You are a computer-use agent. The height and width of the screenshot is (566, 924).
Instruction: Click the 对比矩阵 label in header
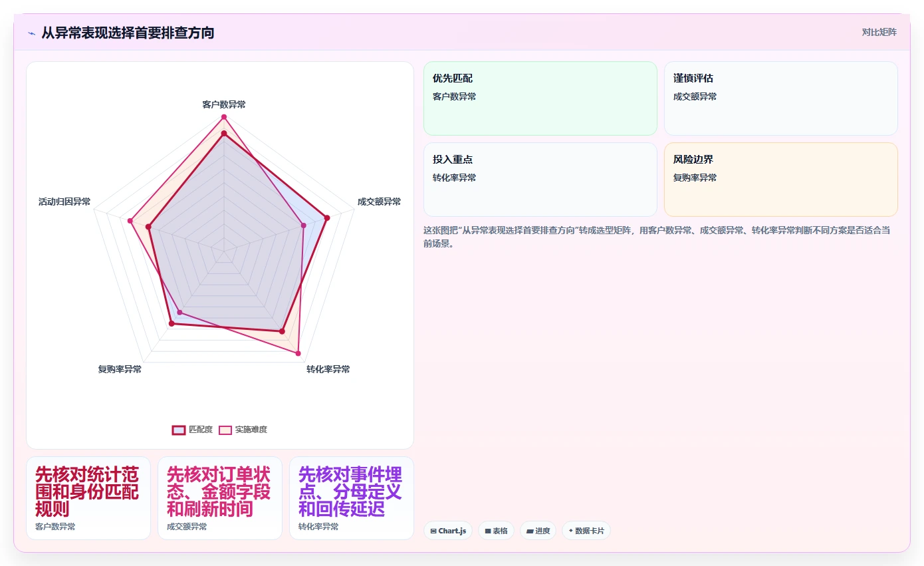pos(879,32)
